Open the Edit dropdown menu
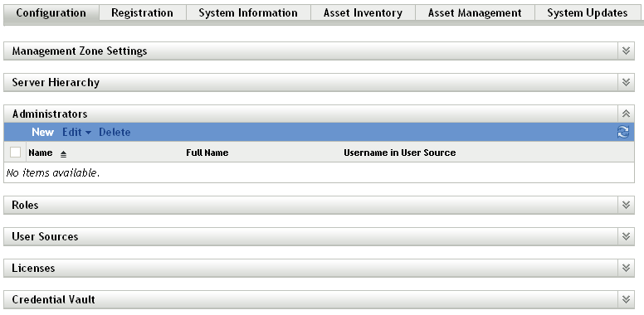 tap(77, 132)
